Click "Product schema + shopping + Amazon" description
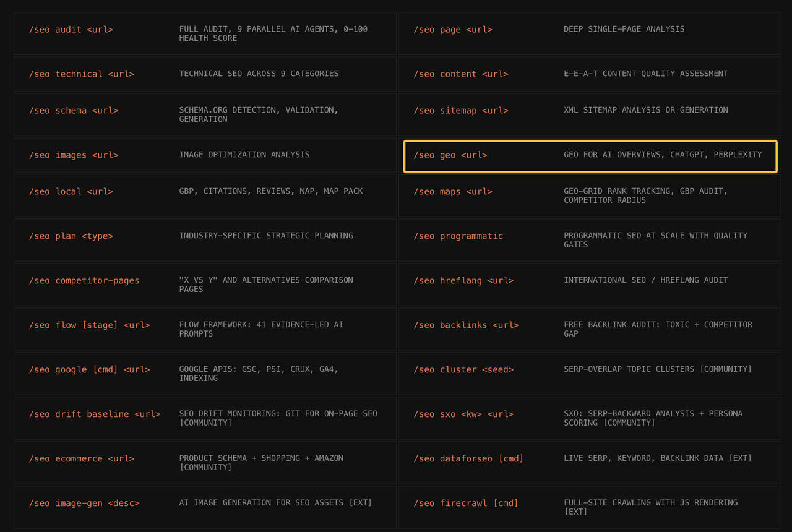Image resolution: width=792 pixels, height=532 pixels. pos(261,463)
